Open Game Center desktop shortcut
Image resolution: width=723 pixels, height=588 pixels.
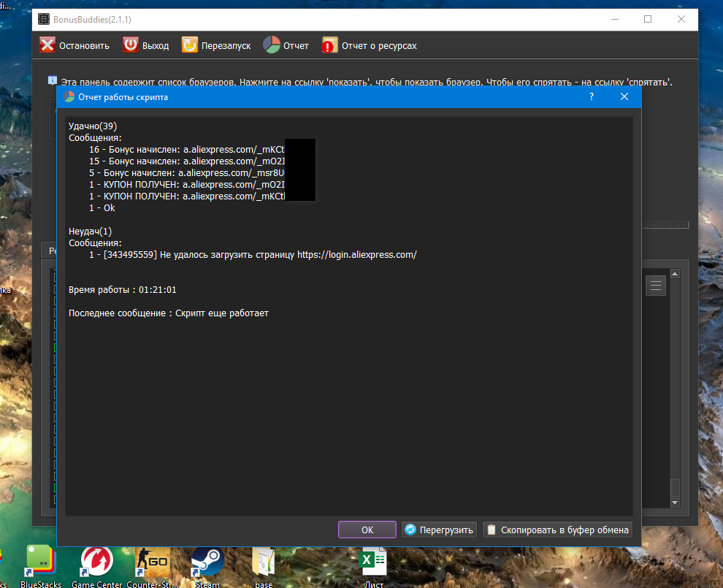click(97, 567)
